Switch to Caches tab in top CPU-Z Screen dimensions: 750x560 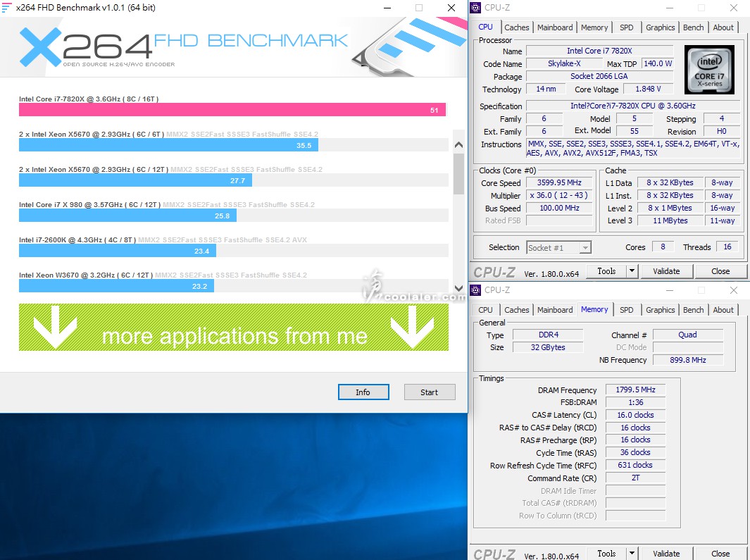pos(517,27)
